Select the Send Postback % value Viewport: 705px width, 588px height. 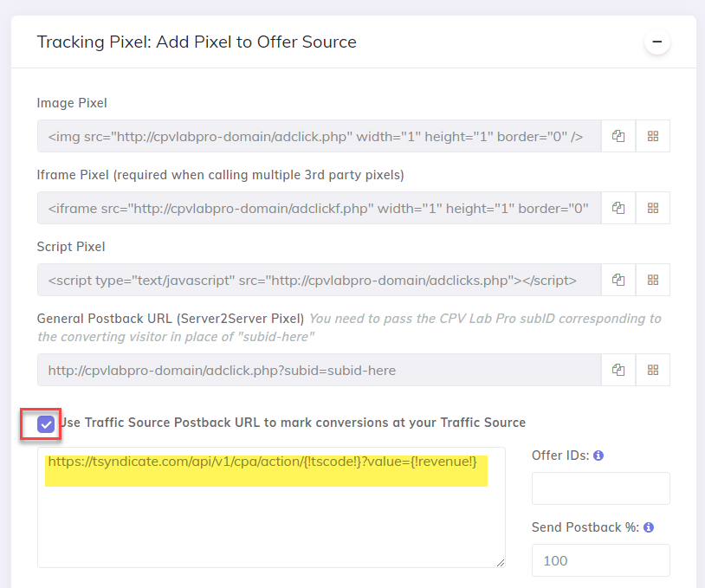point(600,559)
